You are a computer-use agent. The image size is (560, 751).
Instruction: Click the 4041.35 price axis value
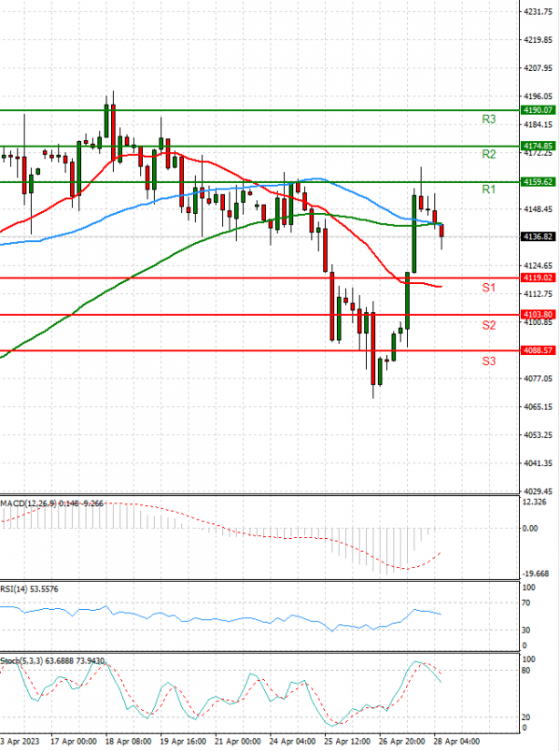pyautogui.click(x=538, y=463)
